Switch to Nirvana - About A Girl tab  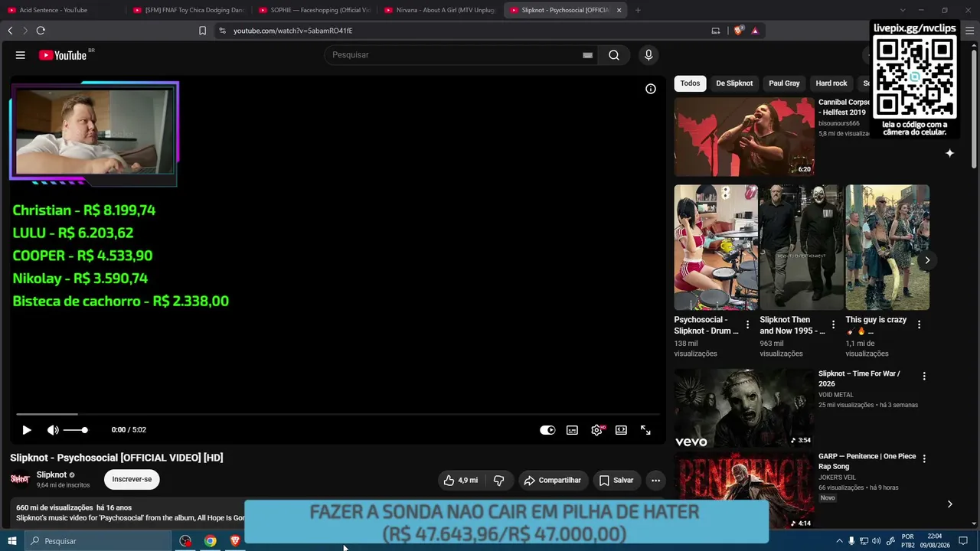[439, 10]
